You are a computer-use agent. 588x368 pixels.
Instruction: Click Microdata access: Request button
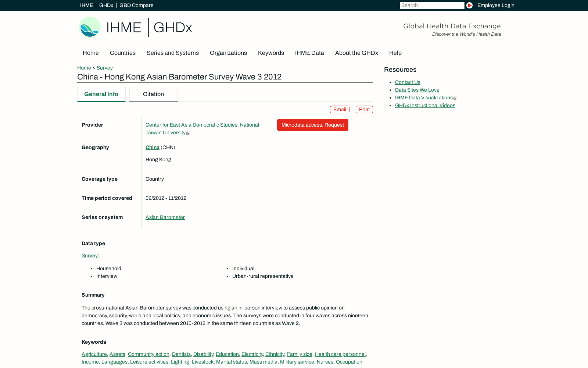tap(313, 125)
